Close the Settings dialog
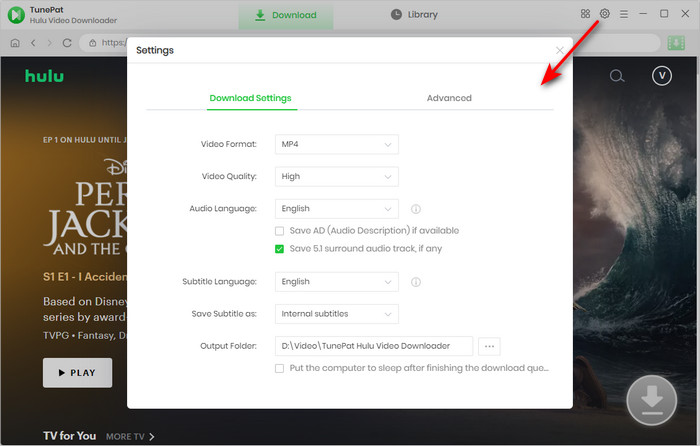This screenshot has height=446, width=700. click(559, 50)
